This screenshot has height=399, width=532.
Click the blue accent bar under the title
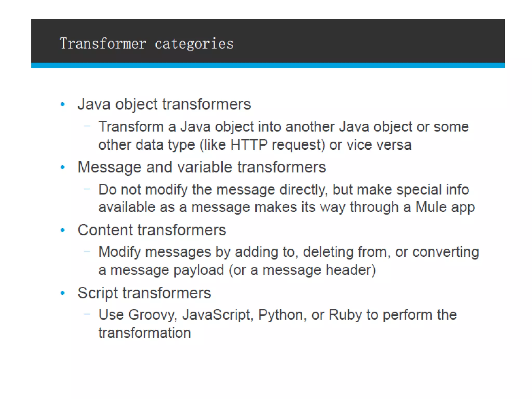pyautogui.click(x=268, y=65)
